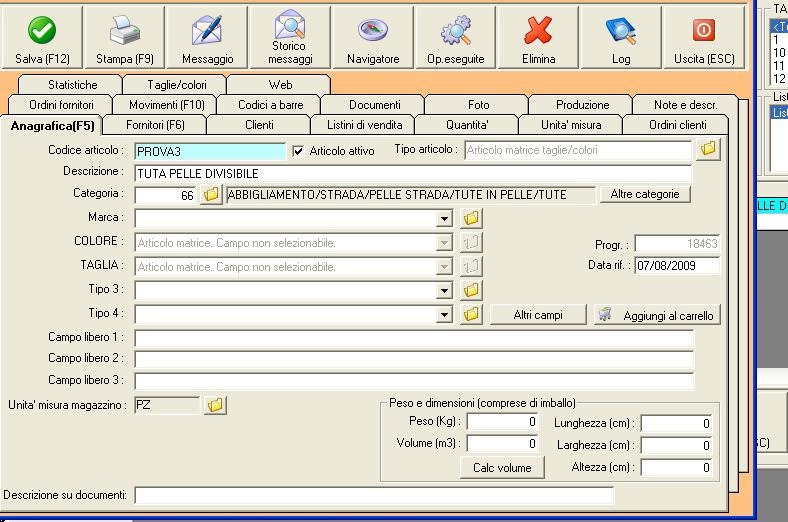Click Campo libero 1 field
788x522 pixels.
414,339
